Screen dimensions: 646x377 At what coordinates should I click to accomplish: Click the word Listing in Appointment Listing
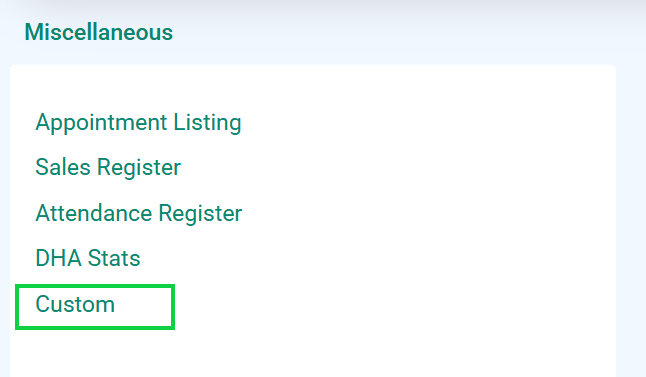tap(207, 123)
